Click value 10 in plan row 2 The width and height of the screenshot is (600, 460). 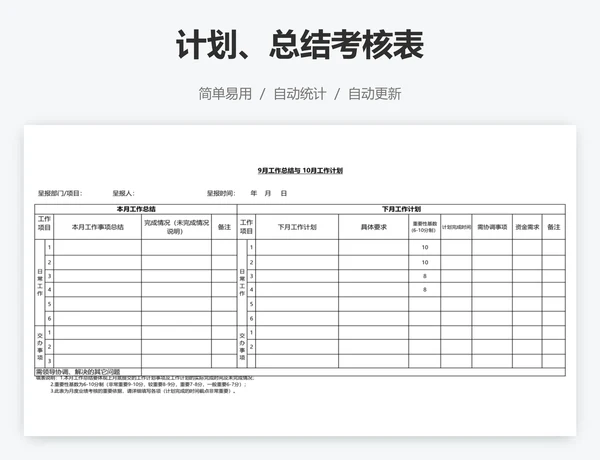click(x=425, y=263)
